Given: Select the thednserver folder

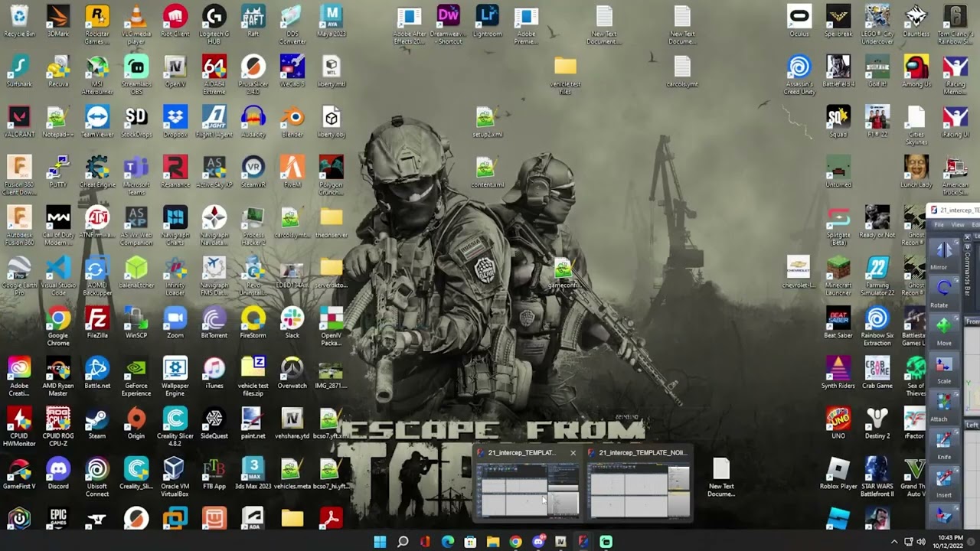Looking at the screenshot, I should pyautogui.click(x=332, y=223).
